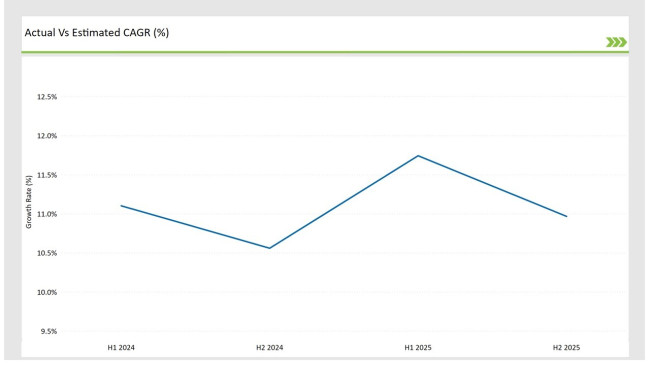Click the line's lowest point at H2 2024
The height and width of the screenshot is (365, 650).
pos(269,248)
